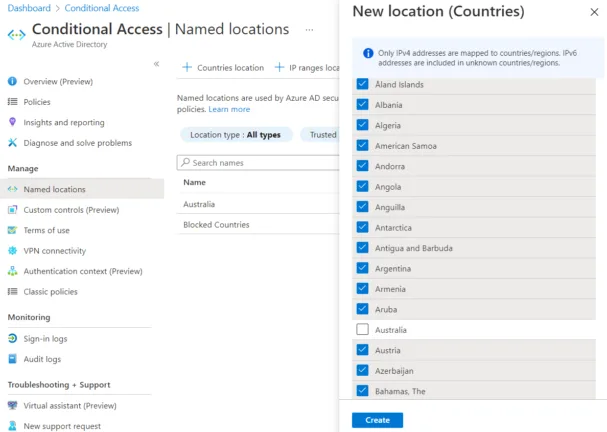Add an IP ranges location

coord(307,68)
